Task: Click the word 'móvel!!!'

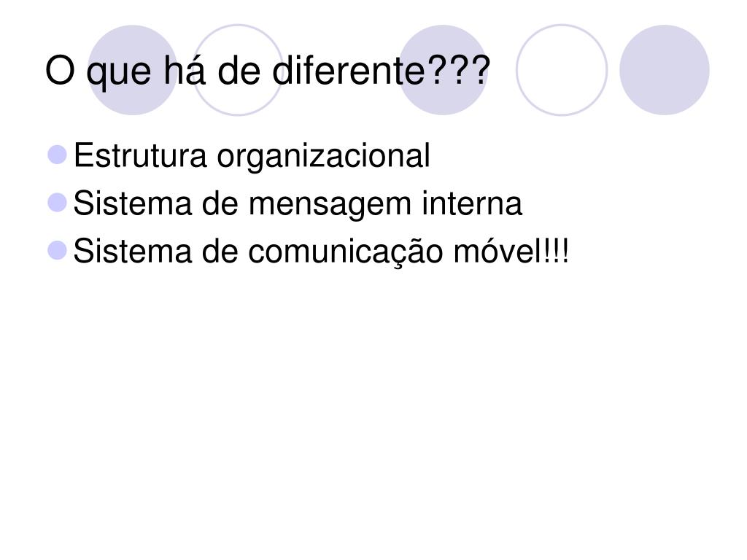Action: [511, 251]
